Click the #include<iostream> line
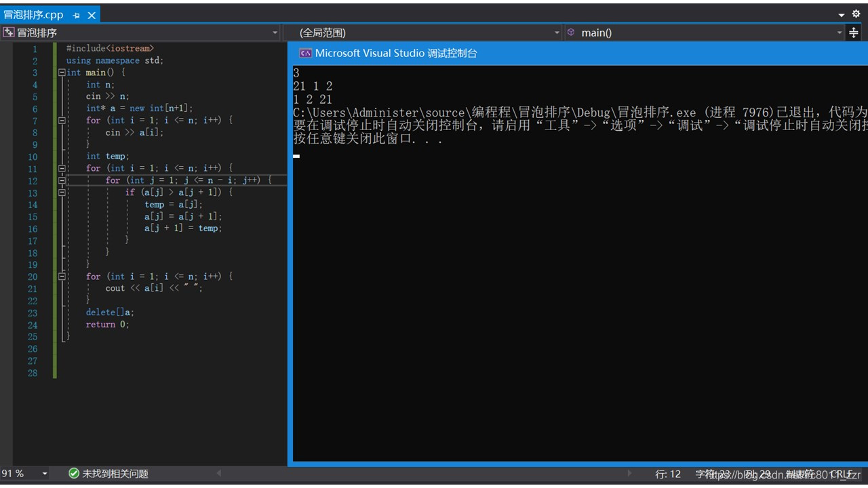Screen dimensions: 868x488 pos(110,48)
